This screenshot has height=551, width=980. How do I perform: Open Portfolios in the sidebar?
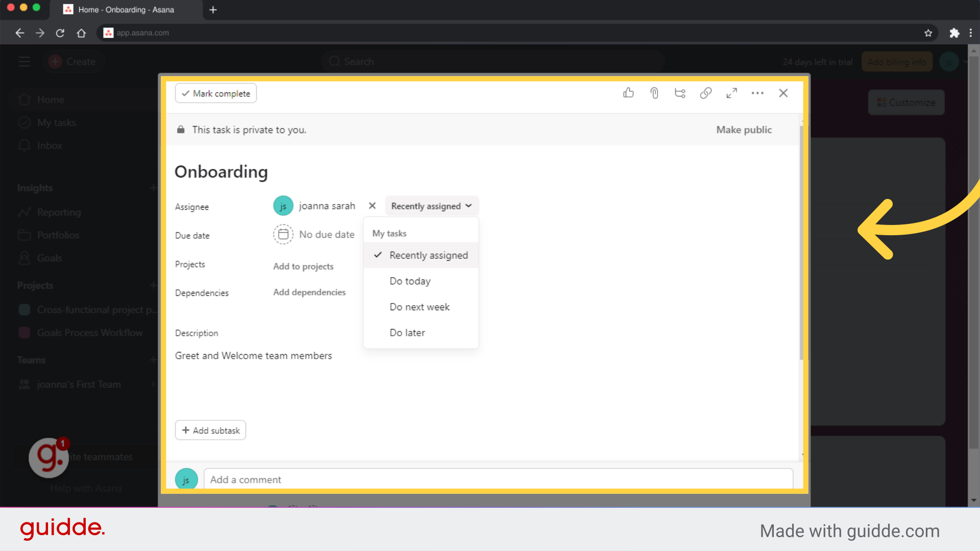point(57,235)
